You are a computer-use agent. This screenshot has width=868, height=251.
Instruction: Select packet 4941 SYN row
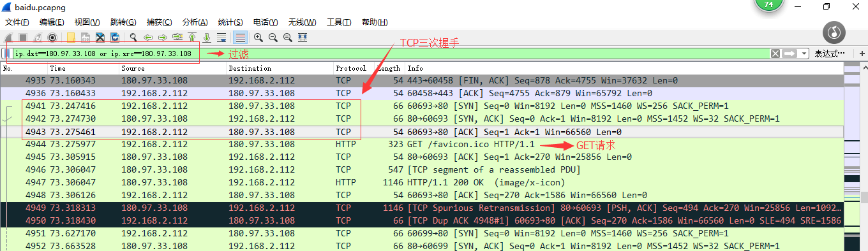[421, 106]
